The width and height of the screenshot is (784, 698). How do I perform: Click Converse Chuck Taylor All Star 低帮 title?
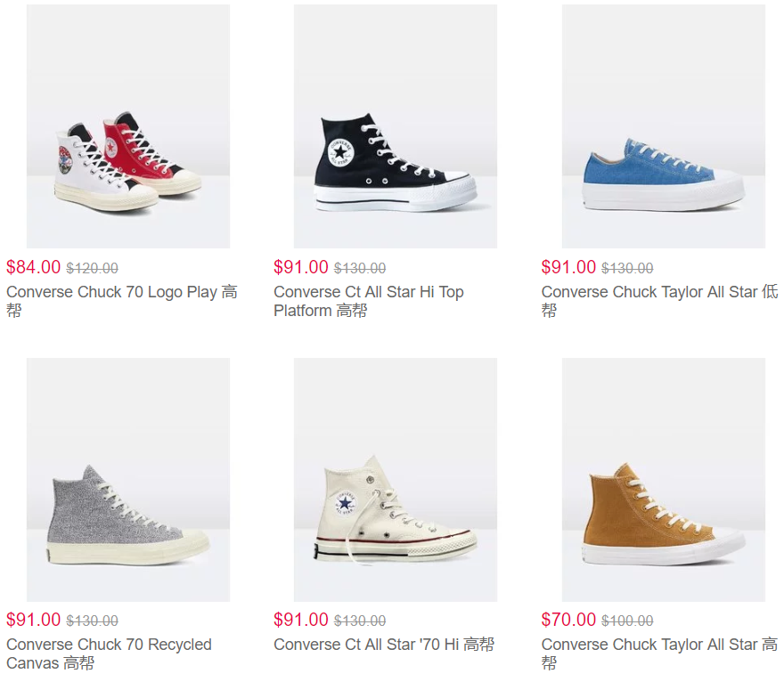pos(659,301)
